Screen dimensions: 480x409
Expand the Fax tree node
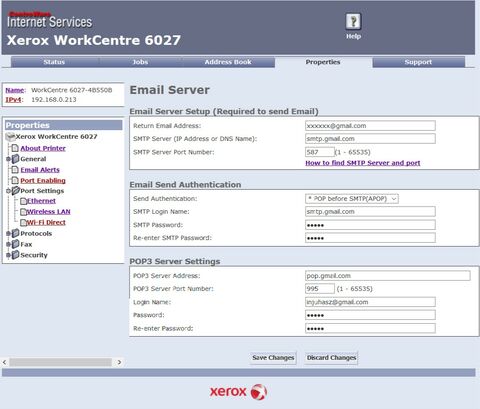click(x=8, y=244)
